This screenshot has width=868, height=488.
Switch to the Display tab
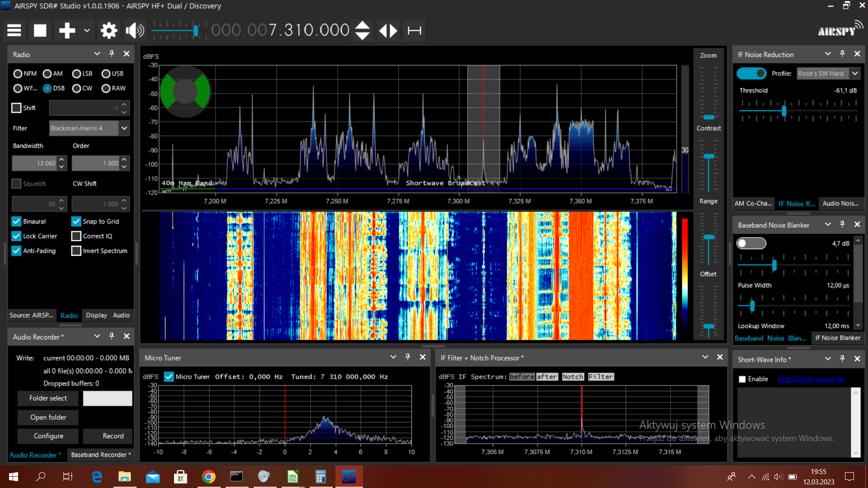pyautogui.click(x=96, y=315)
